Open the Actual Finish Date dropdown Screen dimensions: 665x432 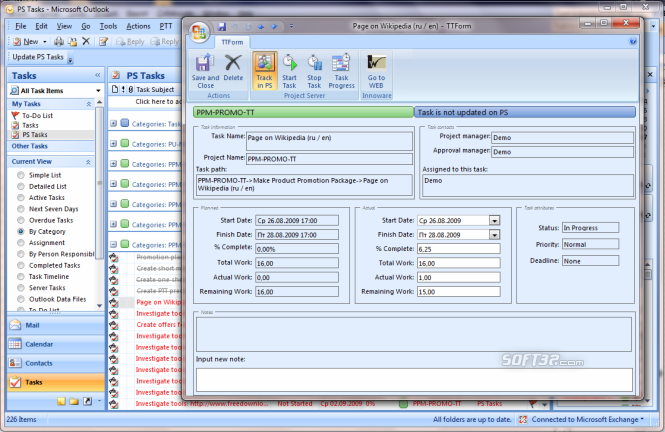pos(495,235)
